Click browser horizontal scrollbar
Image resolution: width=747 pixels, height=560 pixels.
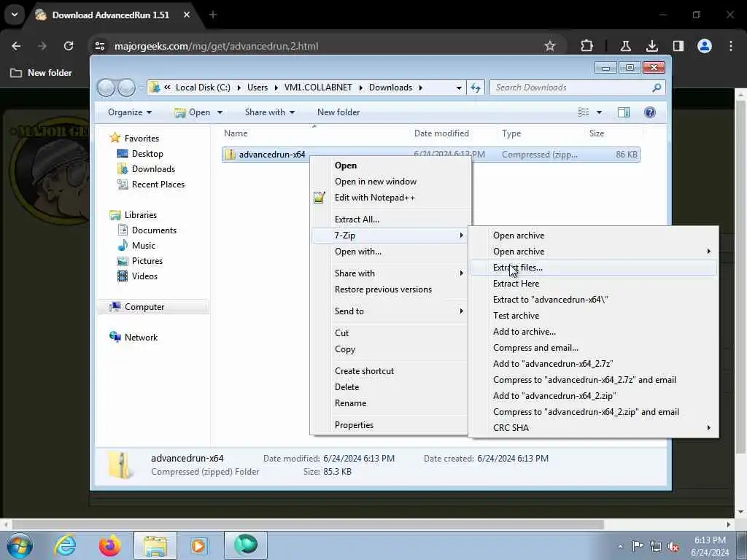click(x=308, y=525)
